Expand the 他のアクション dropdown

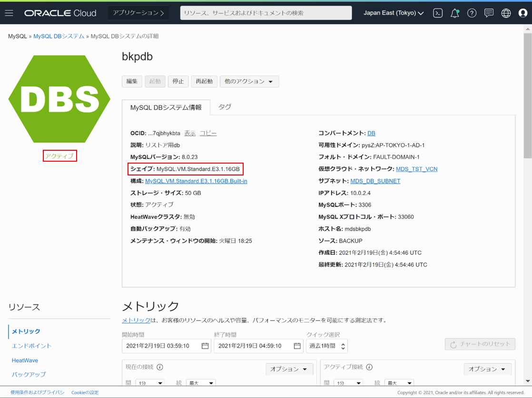[x=249, y=81]
